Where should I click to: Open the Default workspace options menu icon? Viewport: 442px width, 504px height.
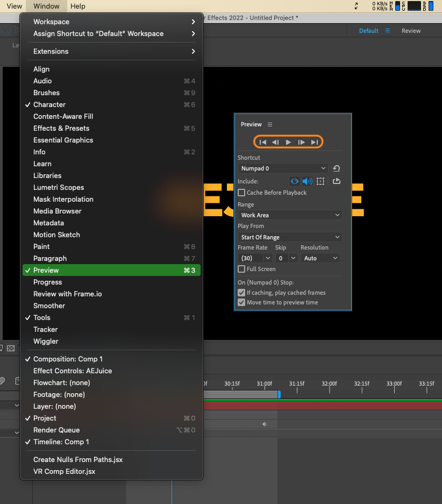(388, 31)
